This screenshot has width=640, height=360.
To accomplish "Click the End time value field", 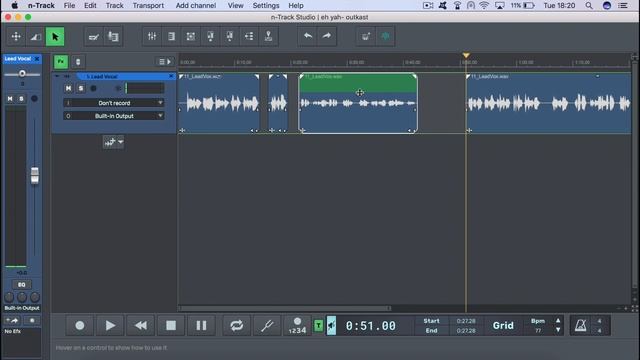I will tap(466, 331).
